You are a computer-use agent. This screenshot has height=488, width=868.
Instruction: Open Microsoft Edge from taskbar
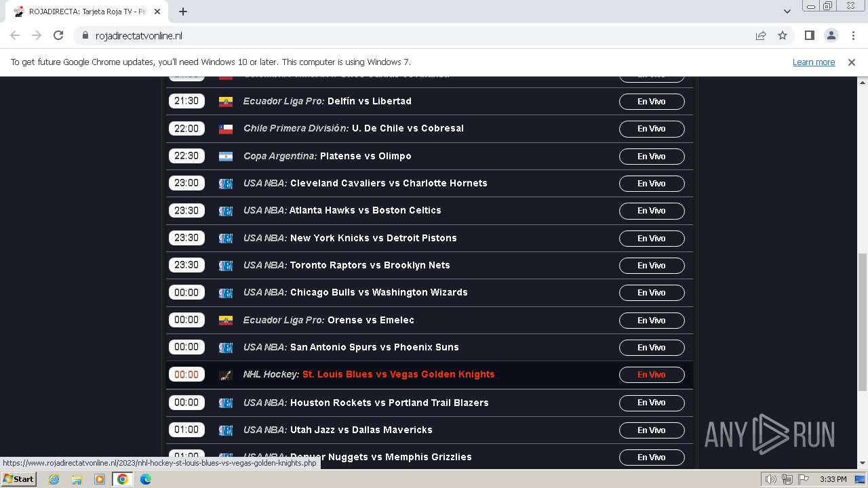tap(145, 479)
